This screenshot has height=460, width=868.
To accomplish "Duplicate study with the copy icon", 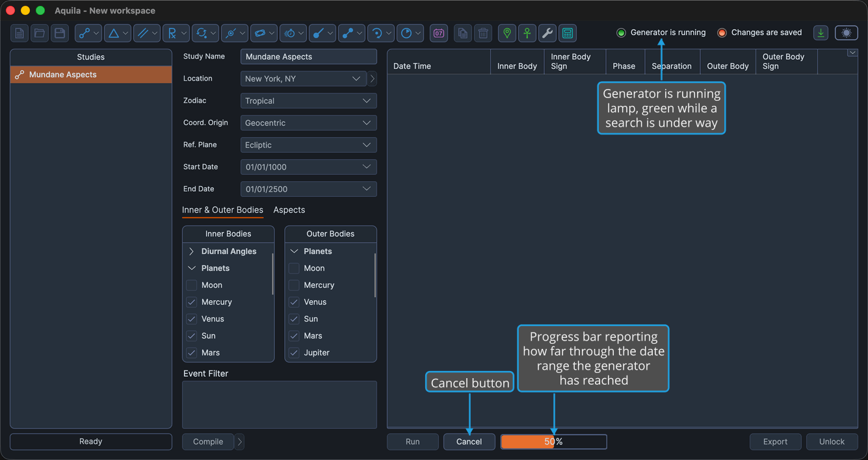I will 463,33.
